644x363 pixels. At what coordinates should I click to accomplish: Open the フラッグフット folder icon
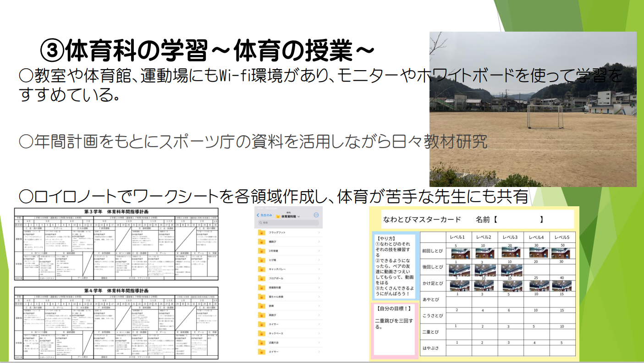pos(261,233)
